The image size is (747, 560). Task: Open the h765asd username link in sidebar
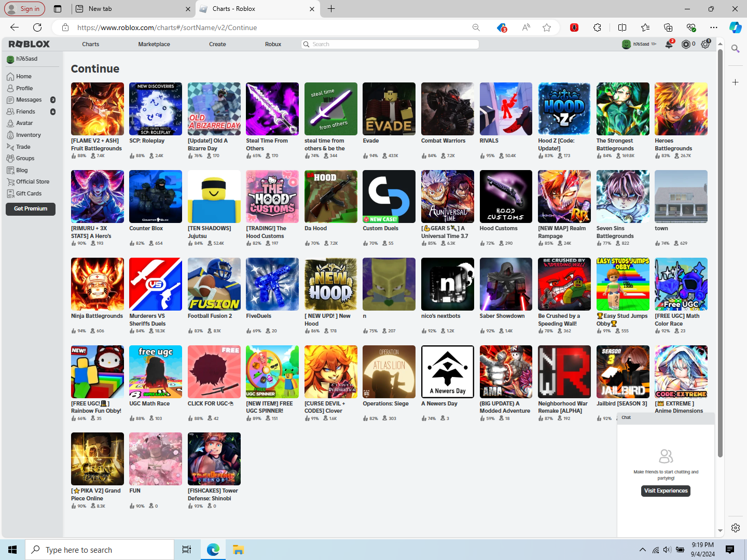tap(26, 59)
